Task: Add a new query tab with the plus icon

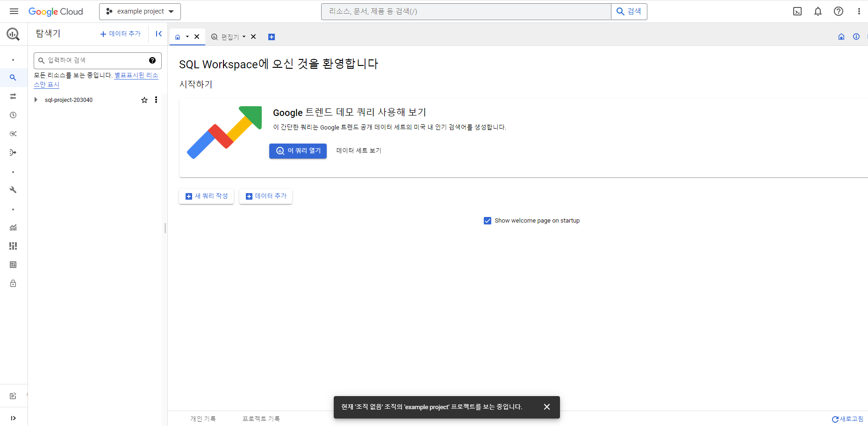Action: tap(272, 37)
